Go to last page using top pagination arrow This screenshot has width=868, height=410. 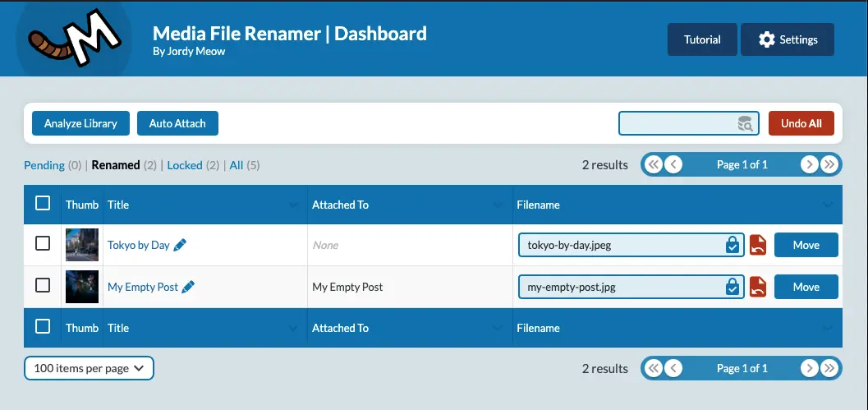[x=829, y=164]
